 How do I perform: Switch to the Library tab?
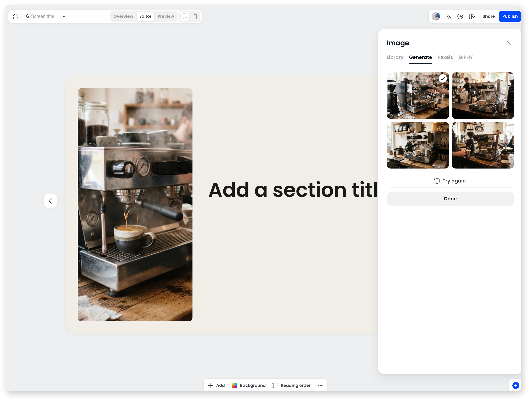click(395, 58)
